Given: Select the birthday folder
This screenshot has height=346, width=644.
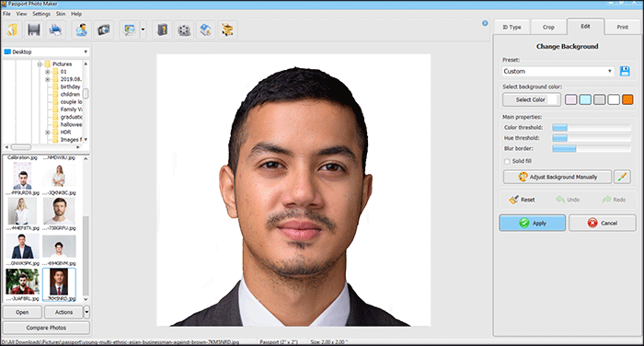Looking at the screenshot, I should click(70, 86).
